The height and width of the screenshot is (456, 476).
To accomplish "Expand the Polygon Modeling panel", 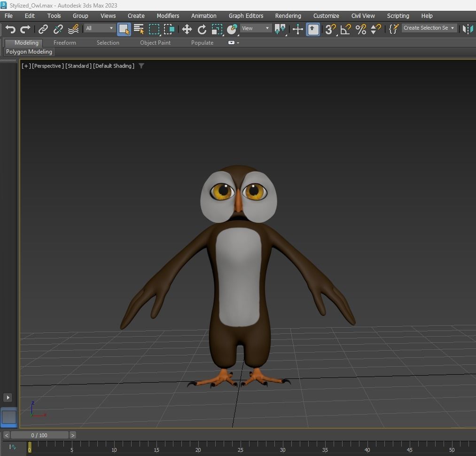I will [x=29, y=52].
